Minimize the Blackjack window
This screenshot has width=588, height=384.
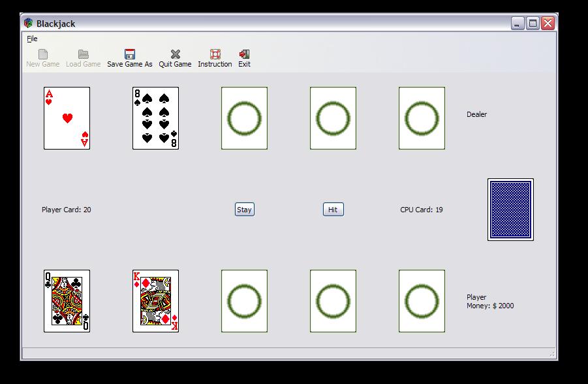coord(518,24)
